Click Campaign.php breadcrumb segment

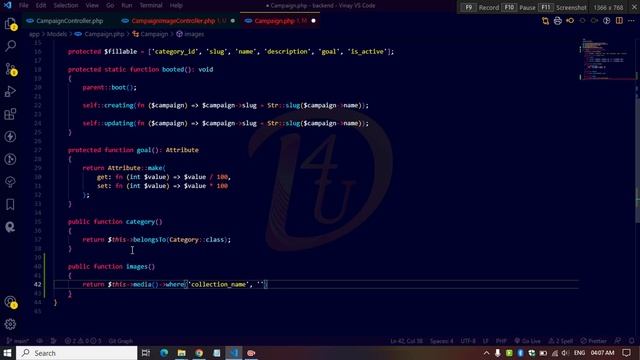[100, 34]
